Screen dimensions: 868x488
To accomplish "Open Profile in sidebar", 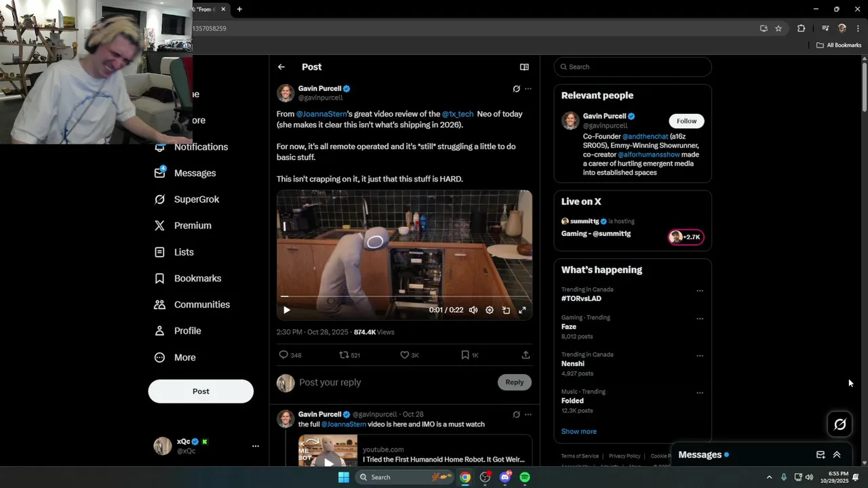I will coord(178,331).
